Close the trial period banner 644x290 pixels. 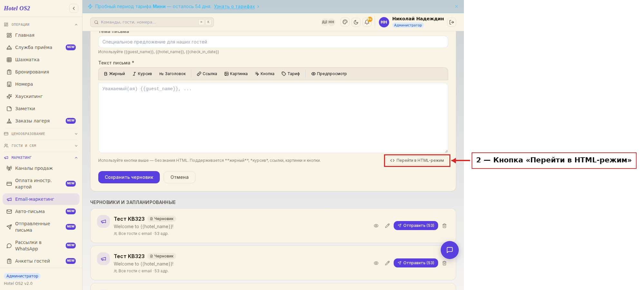(457, 6)
